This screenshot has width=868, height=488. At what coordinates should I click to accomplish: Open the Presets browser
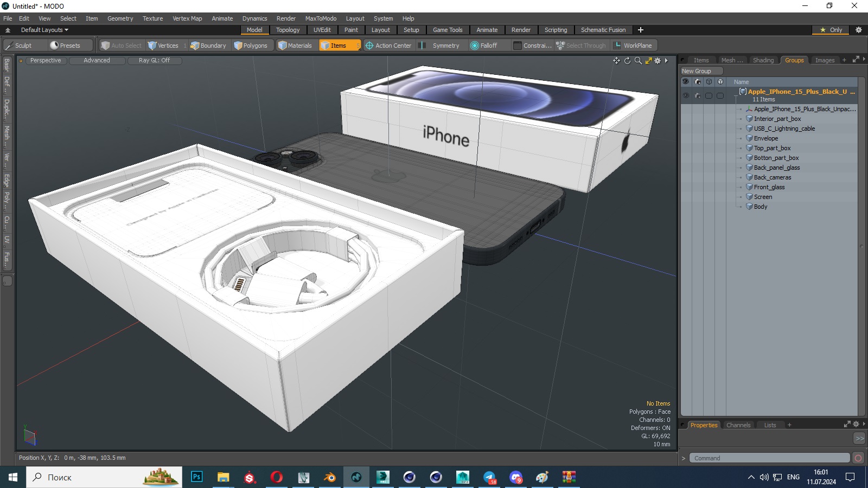[70, 46]
